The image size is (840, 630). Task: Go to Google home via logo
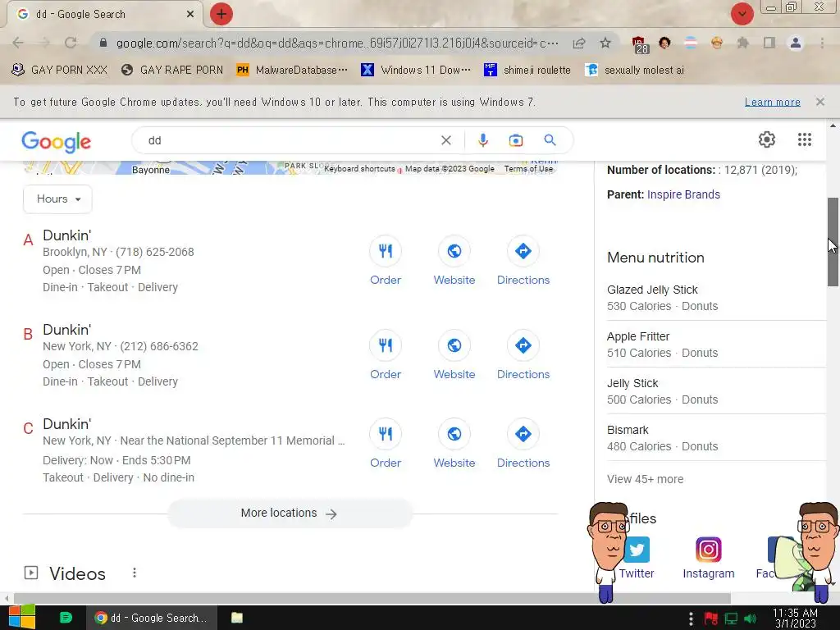[57, 141]
